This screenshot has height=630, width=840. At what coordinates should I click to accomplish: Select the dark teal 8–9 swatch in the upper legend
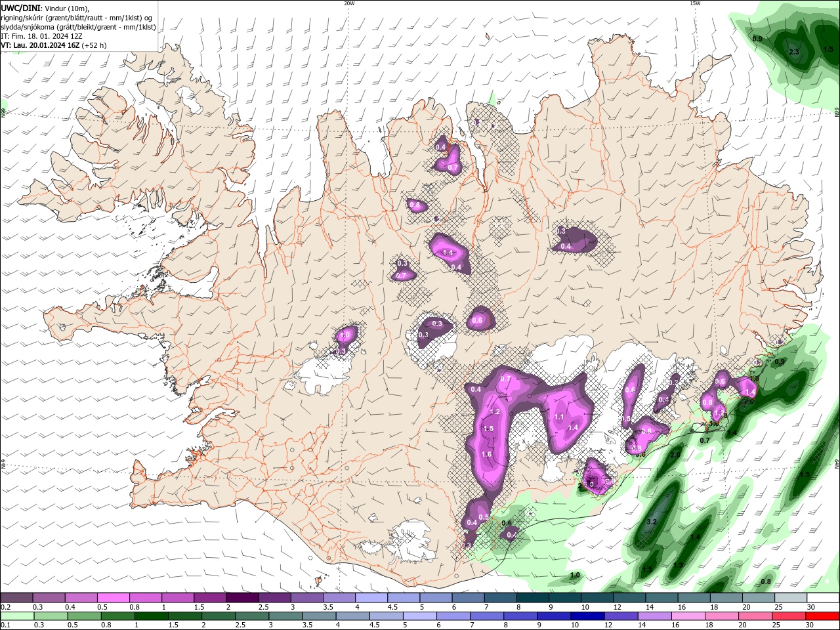coord(533,598)
